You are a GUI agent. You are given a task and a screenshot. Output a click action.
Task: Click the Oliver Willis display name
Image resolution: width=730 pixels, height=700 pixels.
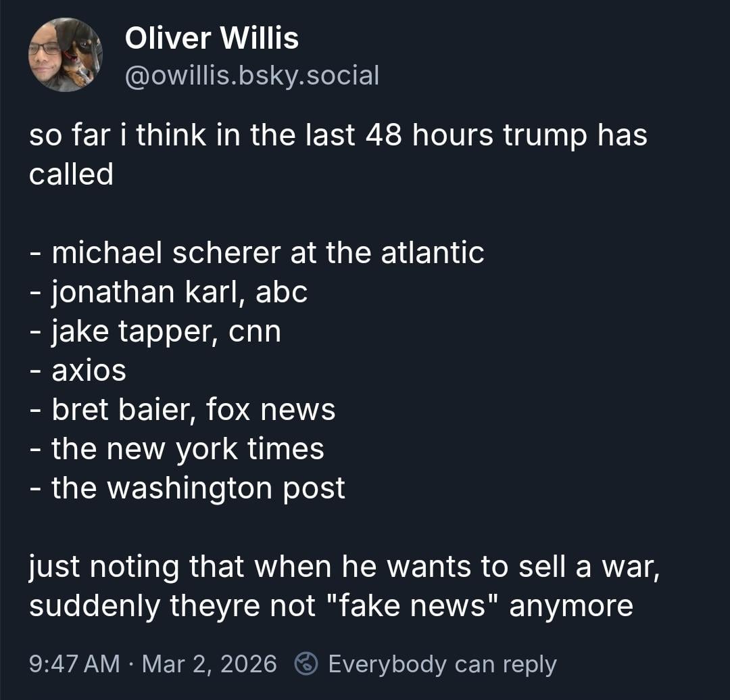(212, 38)
